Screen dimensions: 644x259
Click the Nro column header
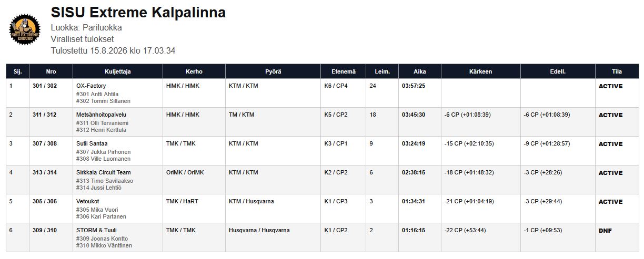point(51,71)
